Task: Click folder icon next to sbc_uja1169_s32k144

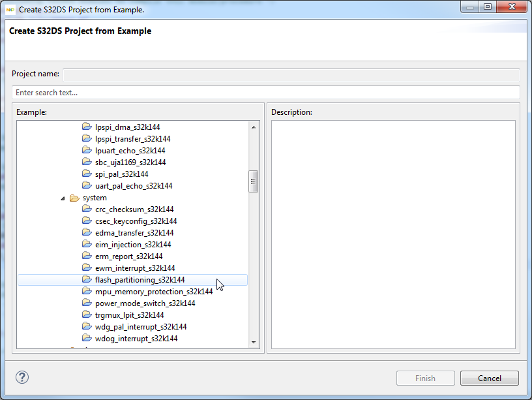Action: [87, 162]
